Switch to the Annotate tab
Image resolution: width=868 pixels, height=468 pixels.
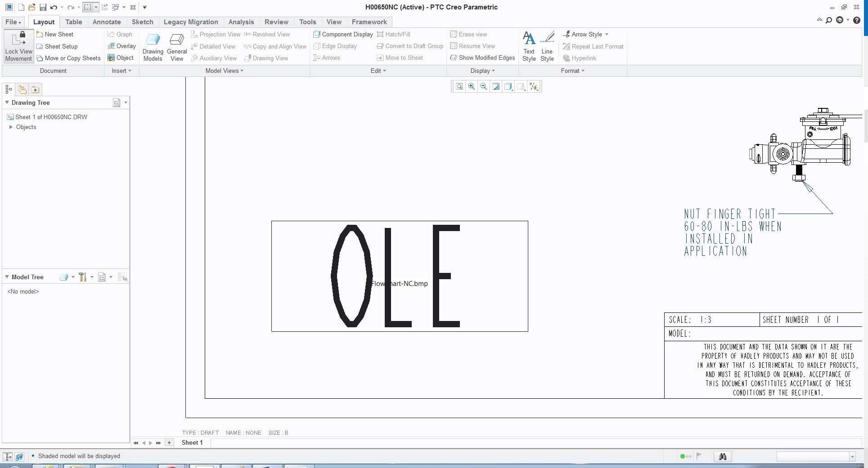107,22
